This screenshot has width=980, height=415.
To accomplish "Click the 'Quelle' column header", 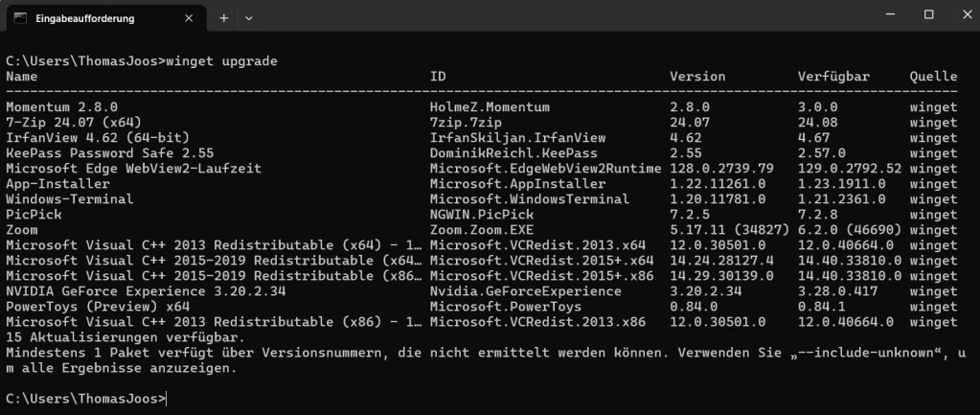I will click(x=934, y=77).
